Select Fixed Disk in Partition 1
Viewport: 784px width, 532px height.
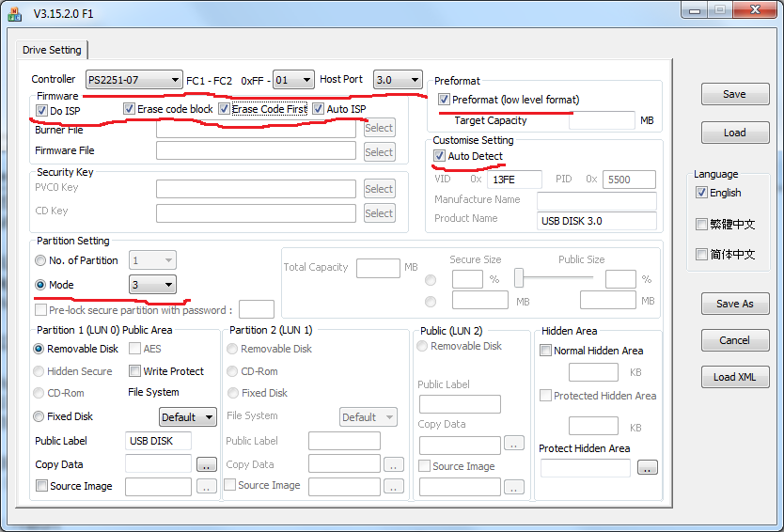(39, 416)
